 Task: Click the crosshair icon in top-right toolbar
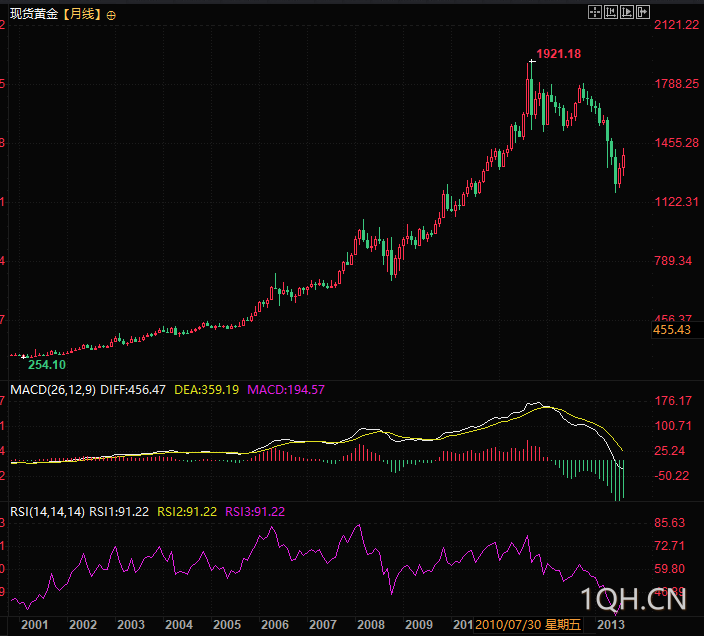click(594, 12)
